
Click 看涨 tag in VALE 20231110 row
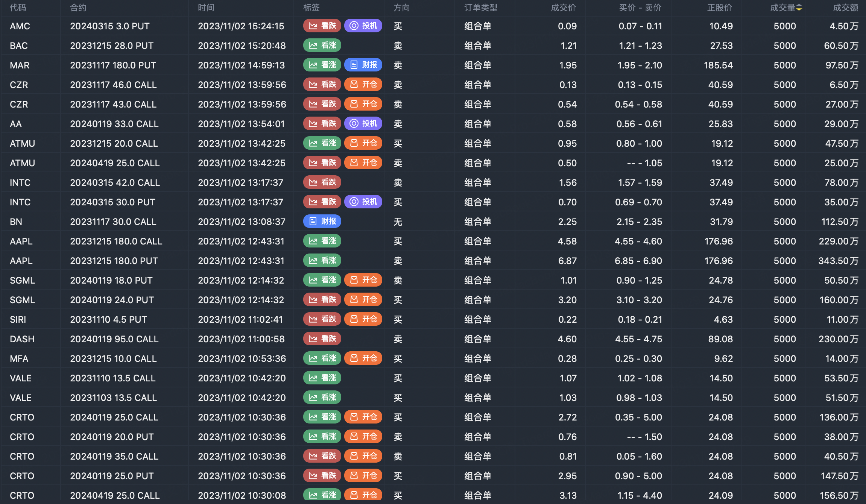(x=322, y=378)
